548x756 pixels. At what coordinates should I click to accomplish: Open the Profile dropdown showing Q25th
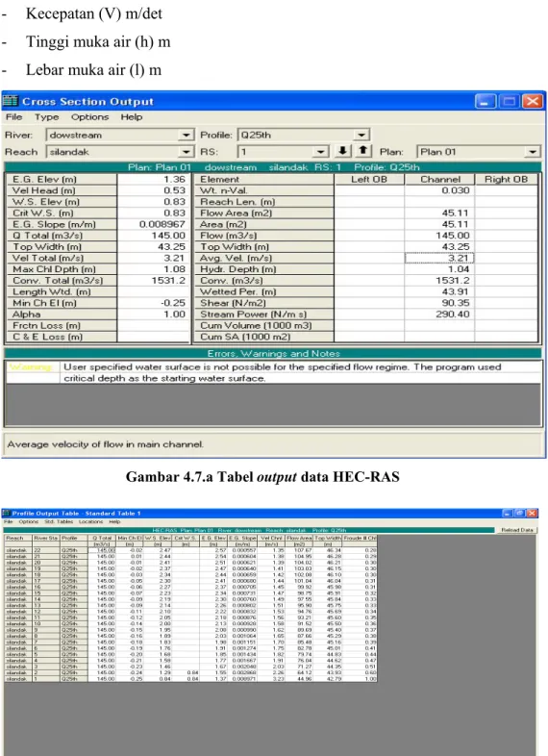pyautogui.click(x=361, y=135)
